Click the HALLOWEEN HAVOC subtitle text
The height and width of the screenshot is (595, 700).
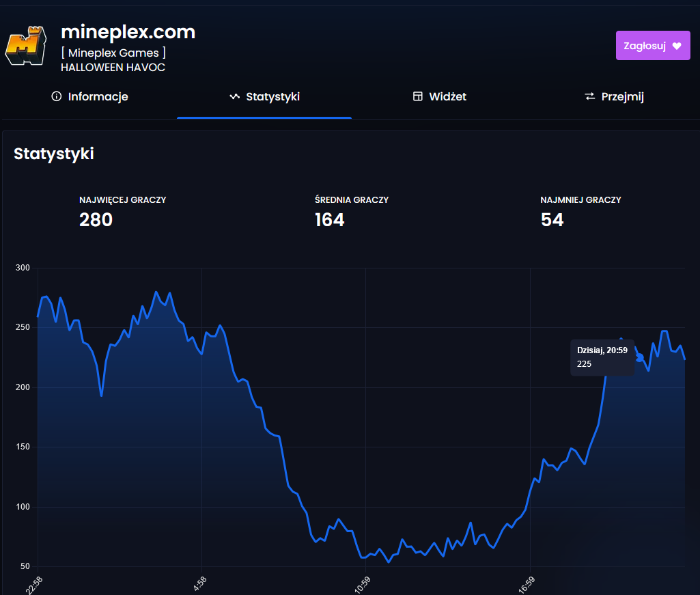pyautogui.click(x=113, y=67)
